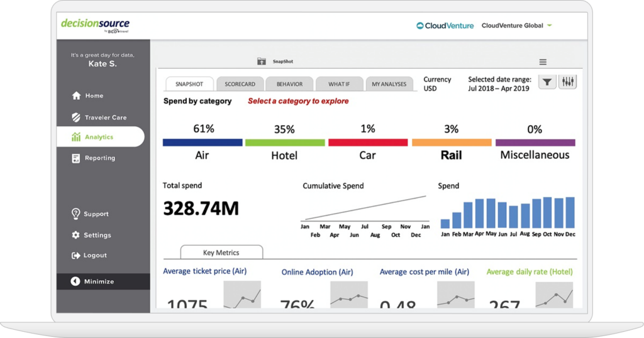Open Traveler Care shield icon

76,117
